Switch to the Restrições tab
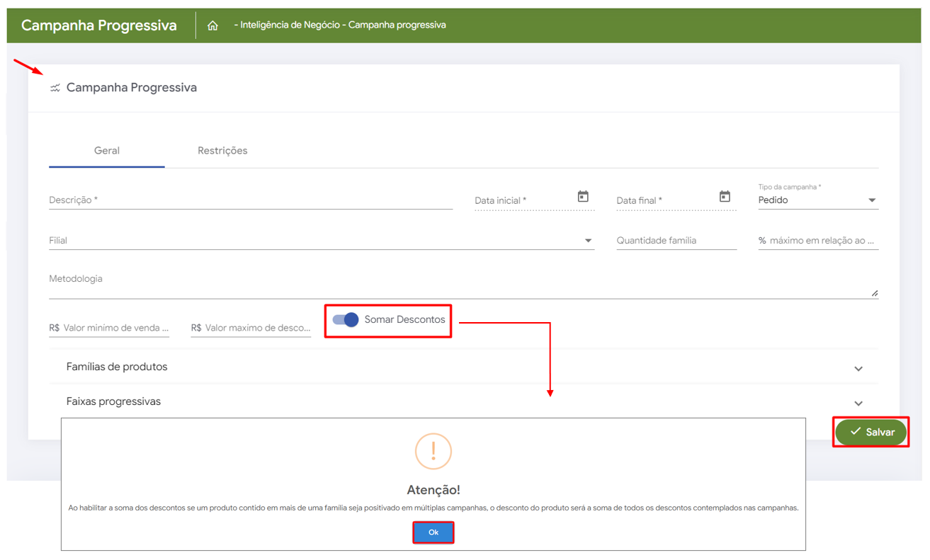Viewport: 930px width, 560px height. pyautogui.click(x=222, y=151)
